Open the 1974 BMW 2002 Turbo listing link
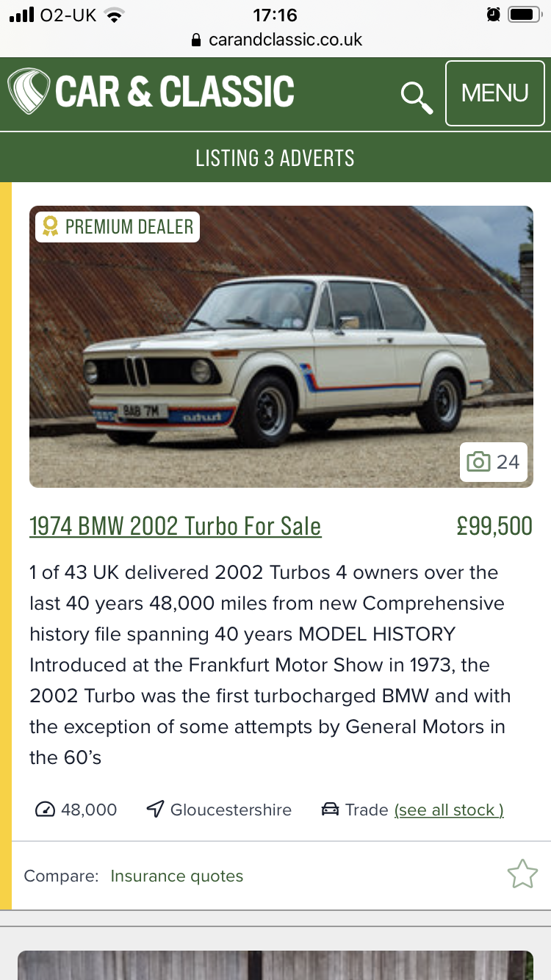The image size is (551, 980). pos(175,526)
